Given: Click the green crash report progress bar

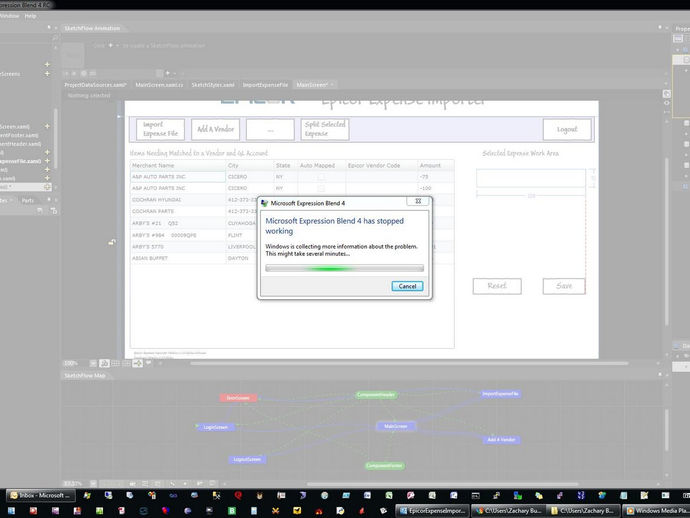Looking at the screenshot, I should coord(345,268).
